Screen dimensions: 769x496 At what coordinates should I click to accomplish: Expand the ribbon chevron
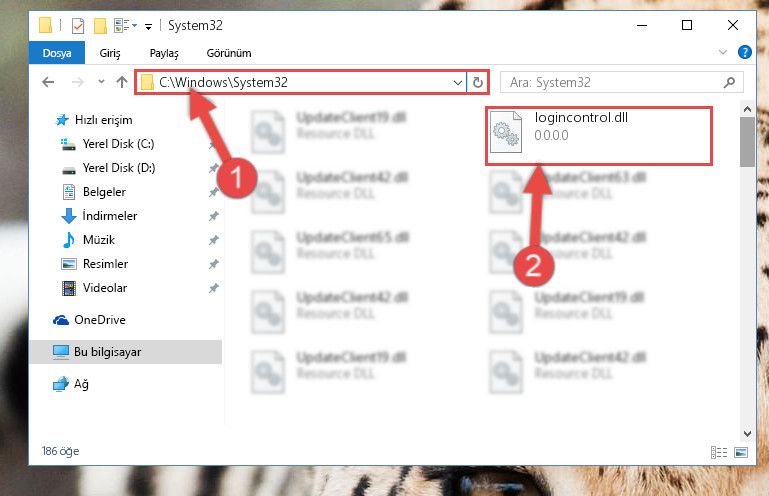(x=722, y=52)
